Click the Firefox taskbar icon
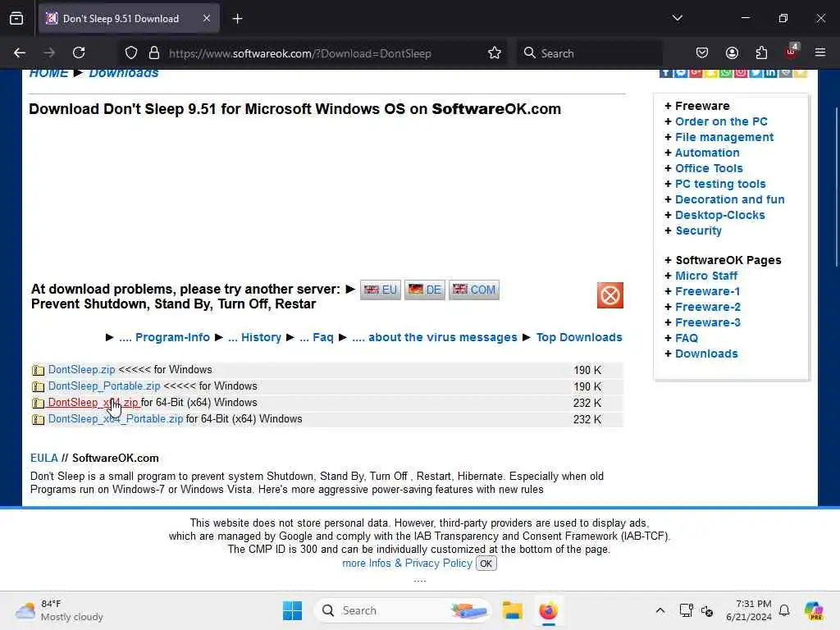Screen dimensions: 840x630 548,610
